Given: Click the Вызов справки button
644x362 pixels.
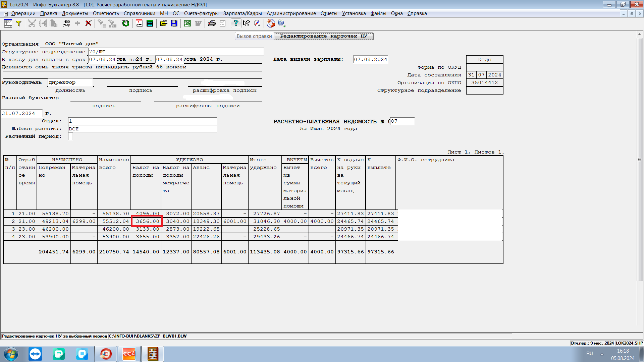Looking at the screenshot, I should (254, 36).
